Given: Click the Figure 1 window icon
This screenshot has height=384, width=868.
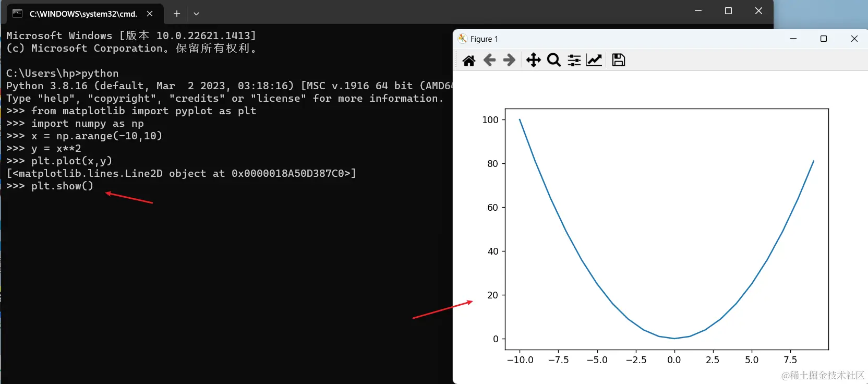Looking at the screenshot, I should coord(462,39).
